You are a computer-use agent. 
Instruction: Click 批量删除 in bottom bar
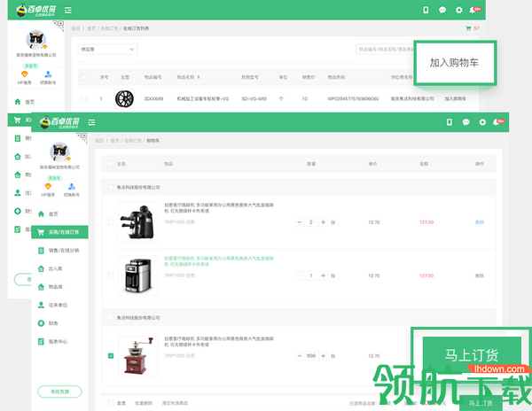click(x=144, y=403)
